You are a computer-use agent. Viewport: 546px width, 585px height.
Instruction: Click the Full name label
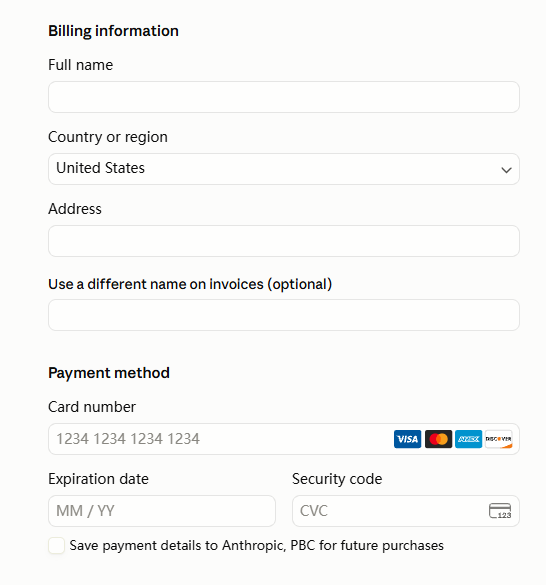tap(81, 65)
